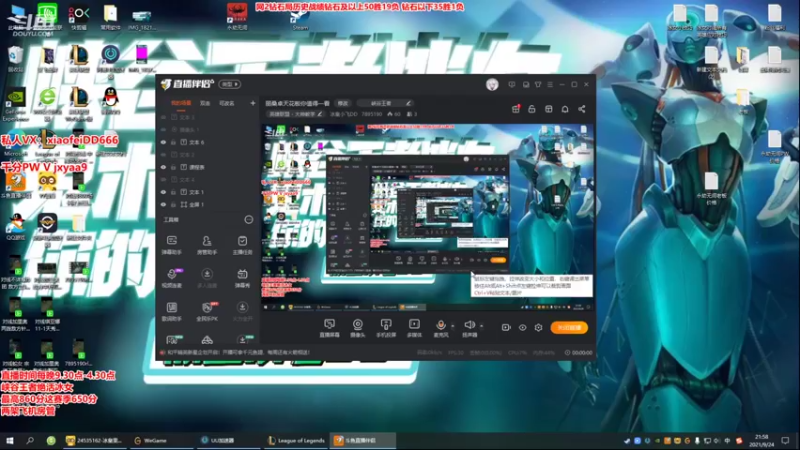
Task: Open the 歌词助手 lyrics assistant tool
Action: click(171, 311)
